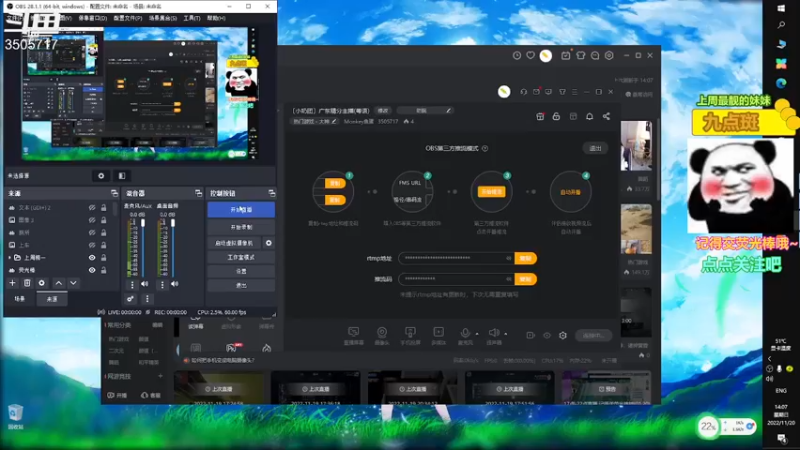The width and height of the screenshot is (800, 450).
Task: Open Mic/Aux channel three-dot menu
Action: pos(132,284)
